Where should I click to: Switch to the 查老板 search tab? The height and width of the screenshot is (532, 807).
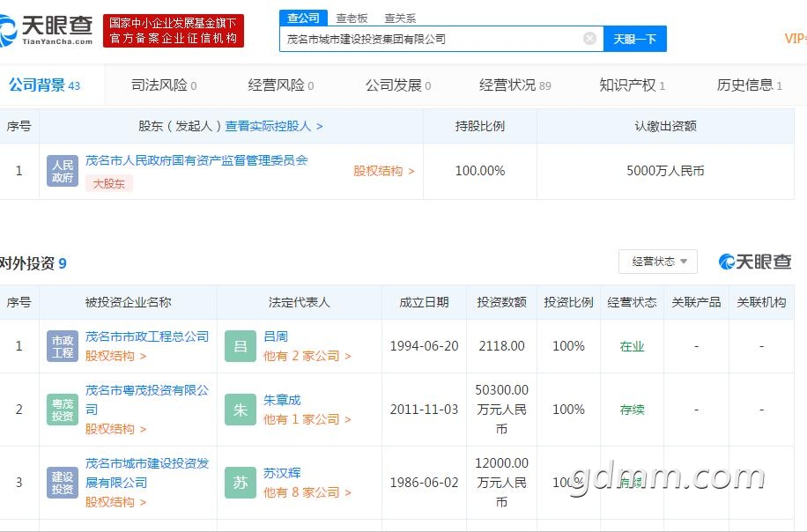(x=352, y=18)
